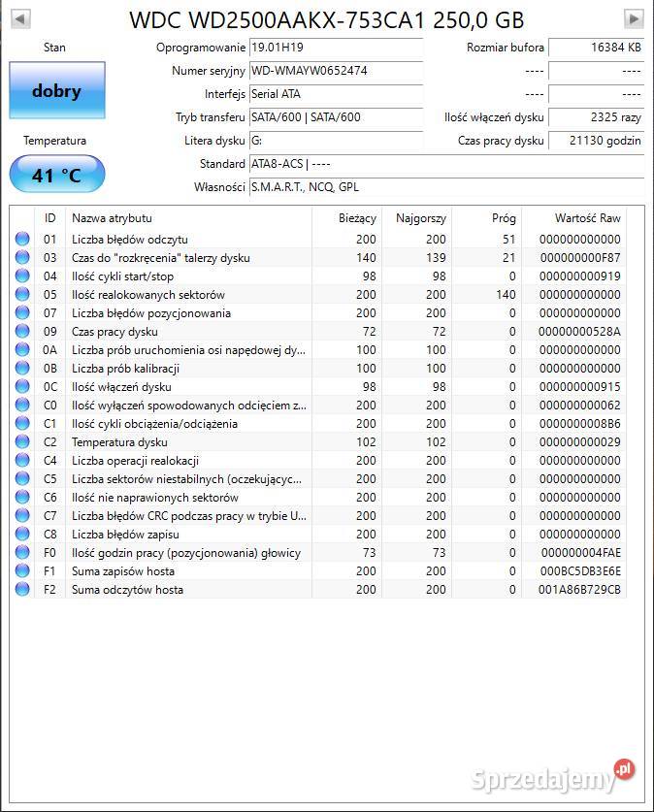Click raw value 000000004FAE
Image resolution: width=654 pixels, height=812 pixels.
click(580, 553)
